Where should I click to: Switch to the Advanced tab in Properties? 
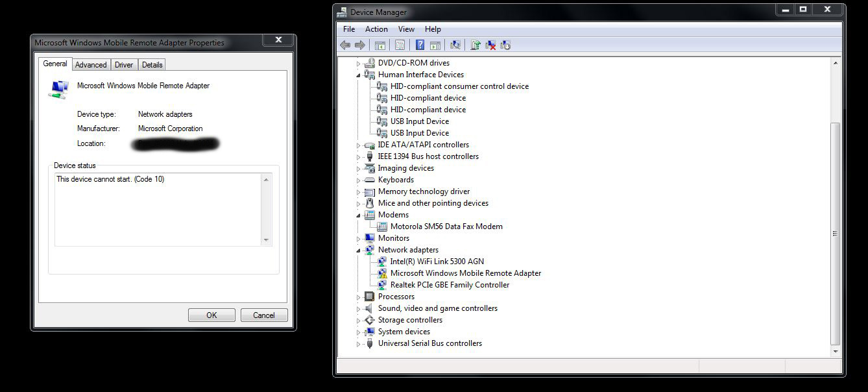click(91, 65)
